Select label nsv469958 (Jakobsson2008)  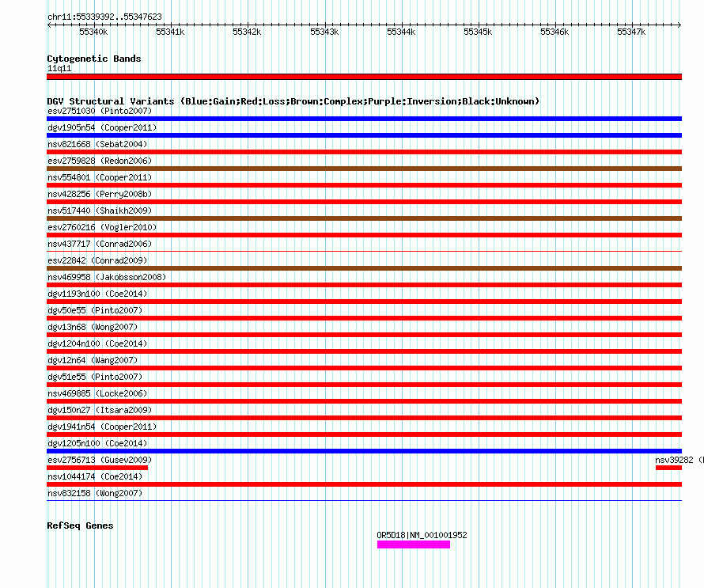pos(107,277)
